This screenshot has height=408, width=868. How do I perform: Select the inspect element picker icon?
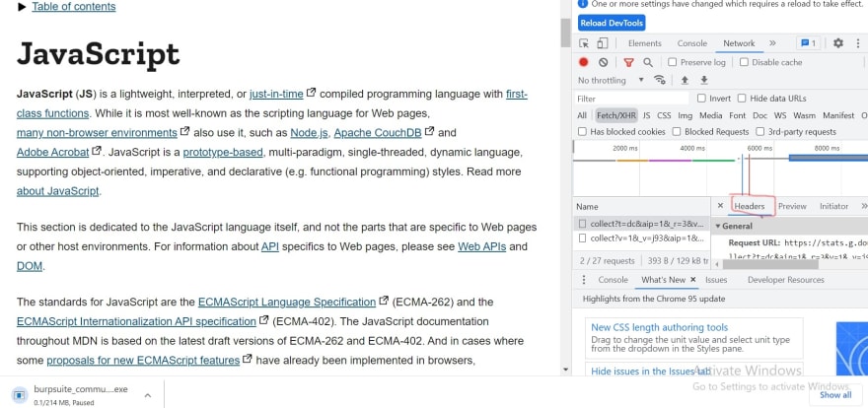pyautogui.click(x=584, y=43)
